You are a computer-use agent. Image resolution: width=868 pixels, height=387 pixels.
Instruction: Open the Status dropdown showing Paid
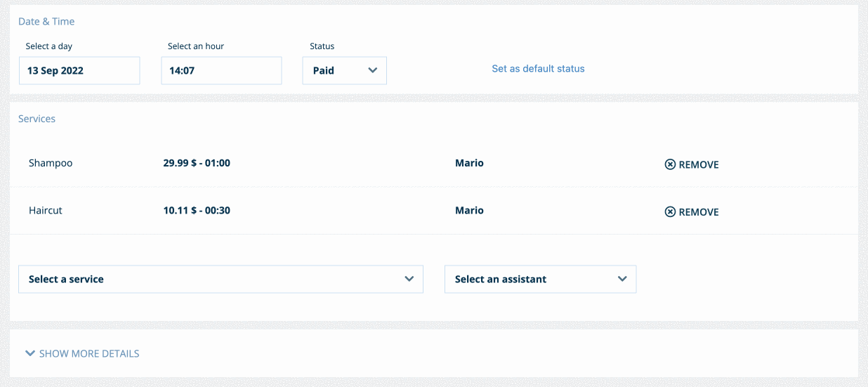344,70
